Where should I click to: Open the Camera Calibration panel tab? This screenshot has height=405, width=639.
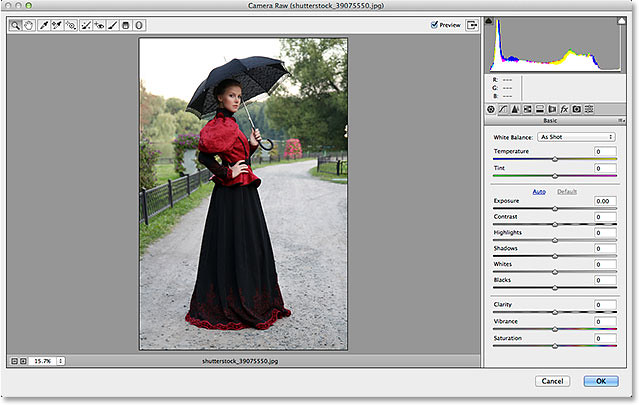pyautogui.click(x=577, y=109)
